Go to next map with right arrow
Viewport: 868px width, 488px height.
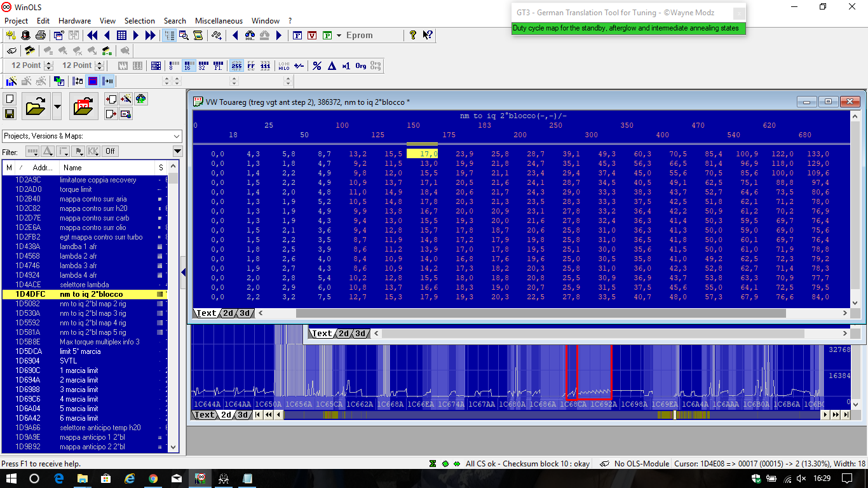click(x=136, y=35)
